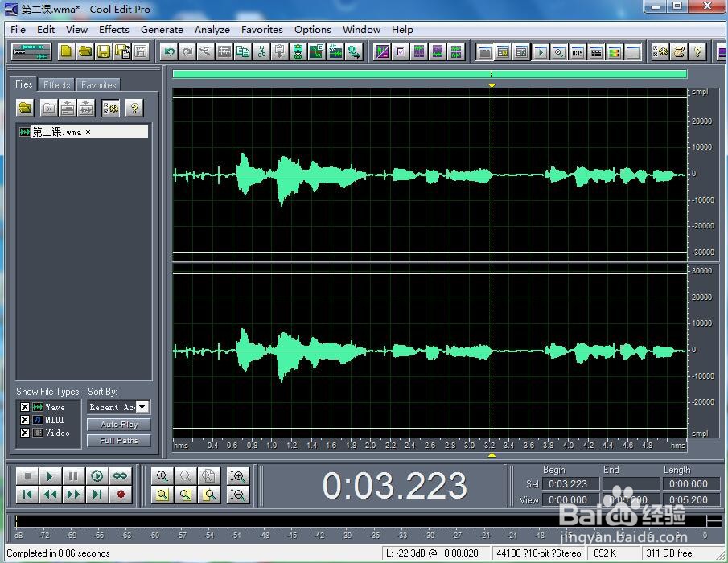Click the Files panel help question icon
The height and width of the screenshot is (563, 728).
[134, 109]
